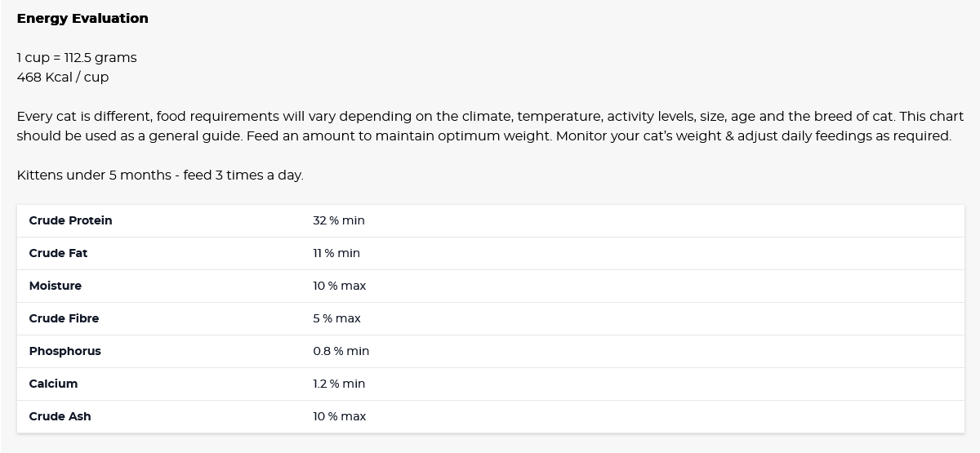Click the '5 % max' fibre value
This screenshot has width=980, height=453.
coord(336,318)
